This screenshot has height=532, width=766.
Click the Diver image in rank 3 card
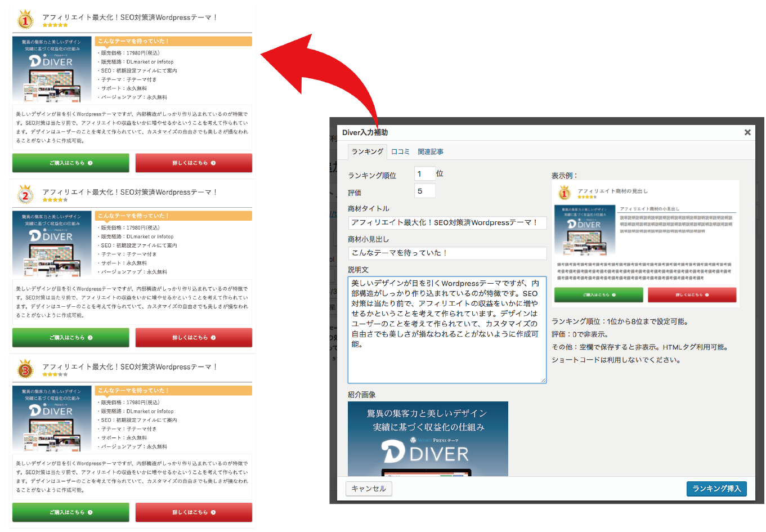pos(52,418)
